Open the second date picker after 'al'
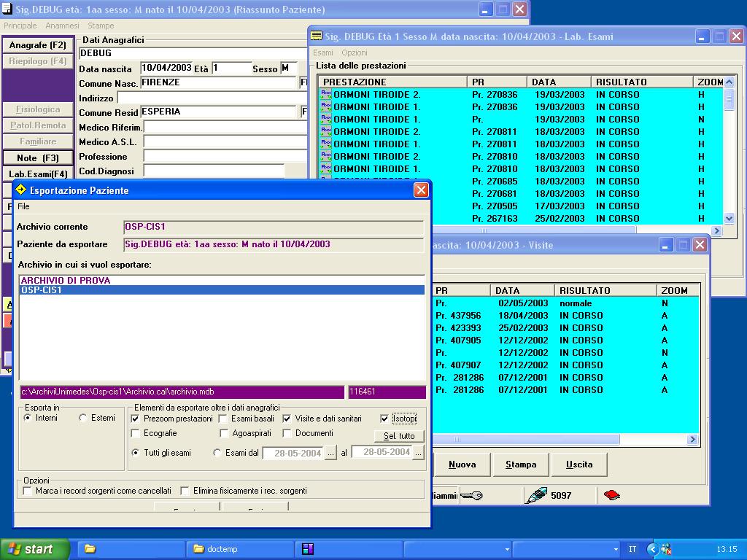The image size is (747, 560). click(418, 453)
